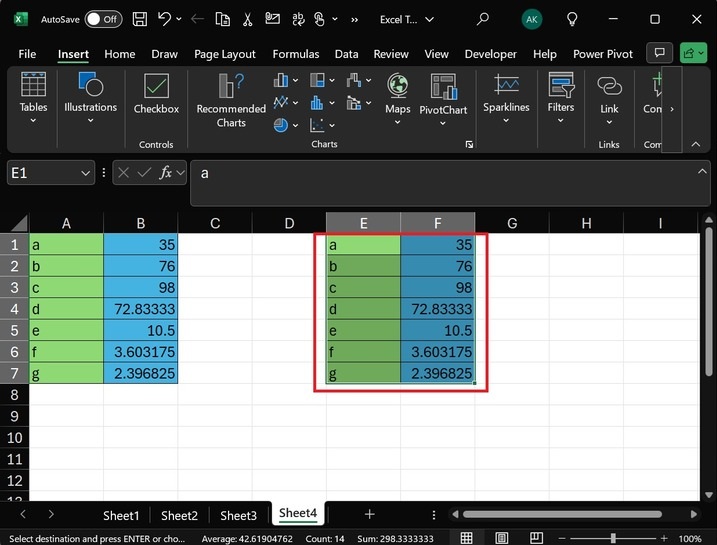Screen dimensions: 717x545
Task: Expand the Illustrations dropdown
Action: click(x=91, y=121)
